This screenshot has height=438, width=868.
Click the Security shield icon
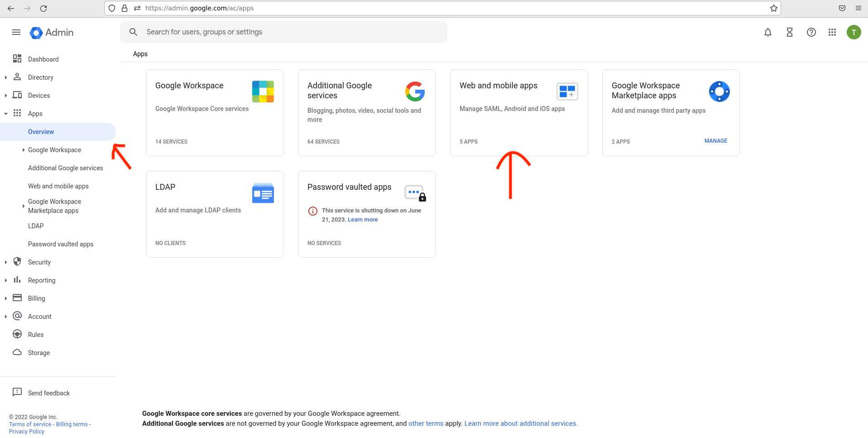point(17,261)
